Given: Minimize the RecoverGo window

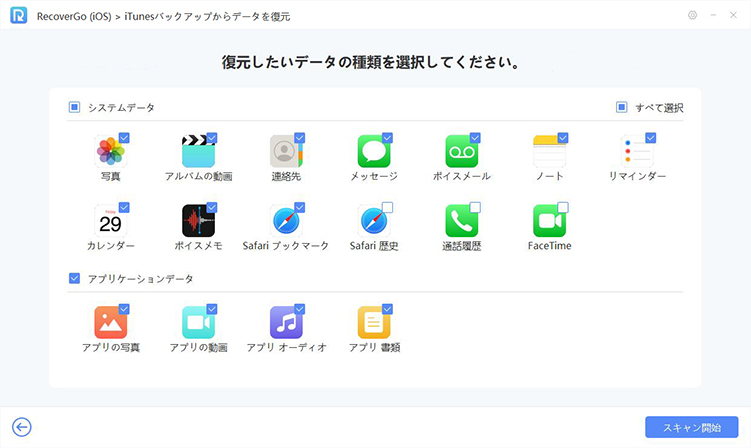Looking at the screenshot, I should (713, 15).
